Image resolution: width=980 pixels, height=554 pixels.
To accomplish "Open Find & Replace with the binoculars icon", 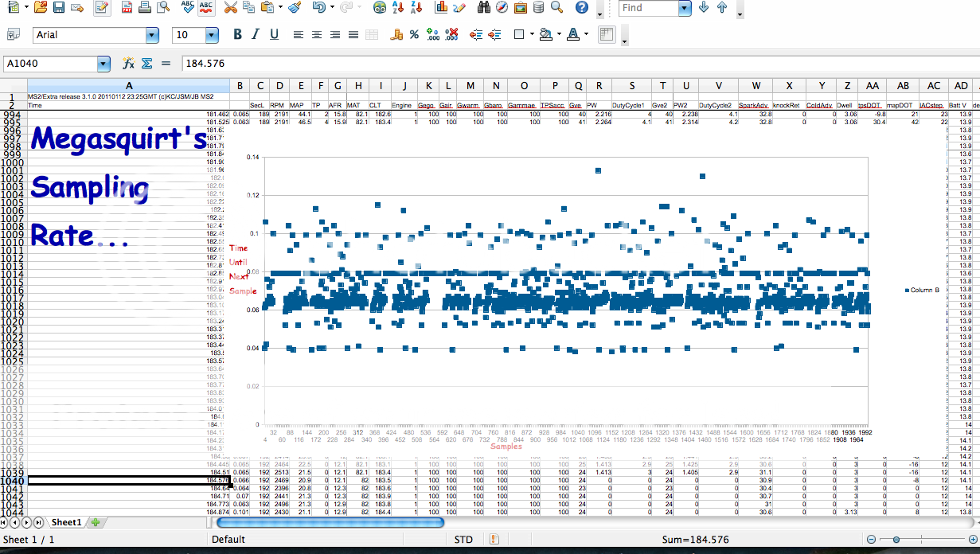I will (x=483, y=8).
